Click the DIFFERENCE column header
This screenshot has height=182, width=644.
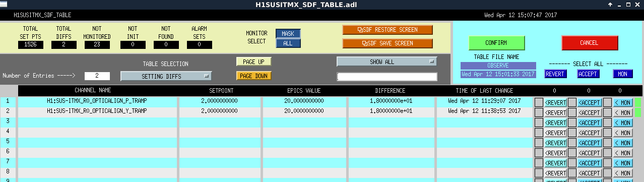(x=390, y=91)
